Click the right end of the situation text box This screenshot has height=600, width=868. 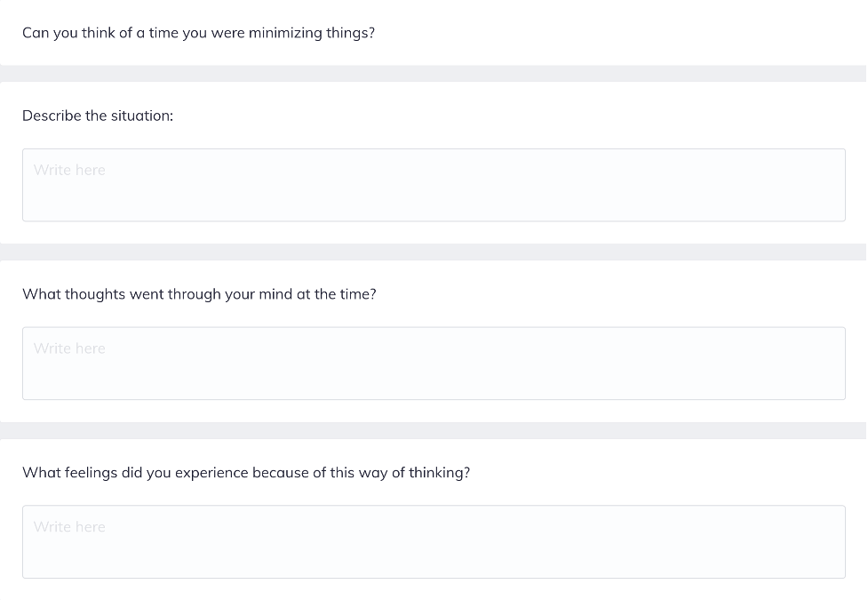click(x=826, y=185)
